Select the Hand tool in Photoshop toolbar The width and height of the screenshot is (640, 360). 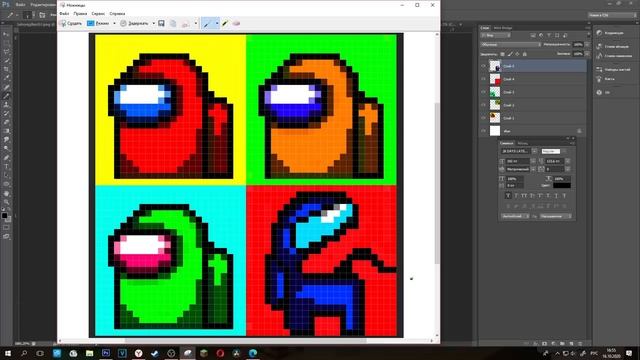(x=6, y=193)
